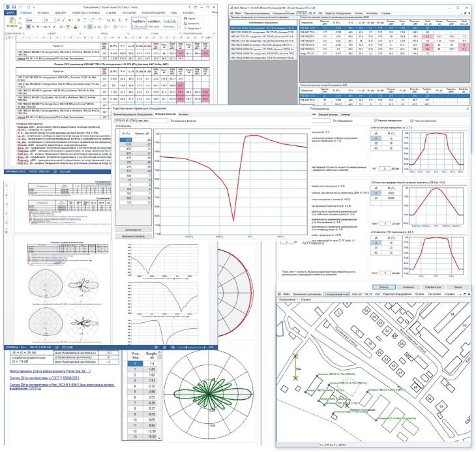This screenshot has height=452, width=476.
Task: Apply bold formatting in Word ribbon
Action: click(29, 26)
